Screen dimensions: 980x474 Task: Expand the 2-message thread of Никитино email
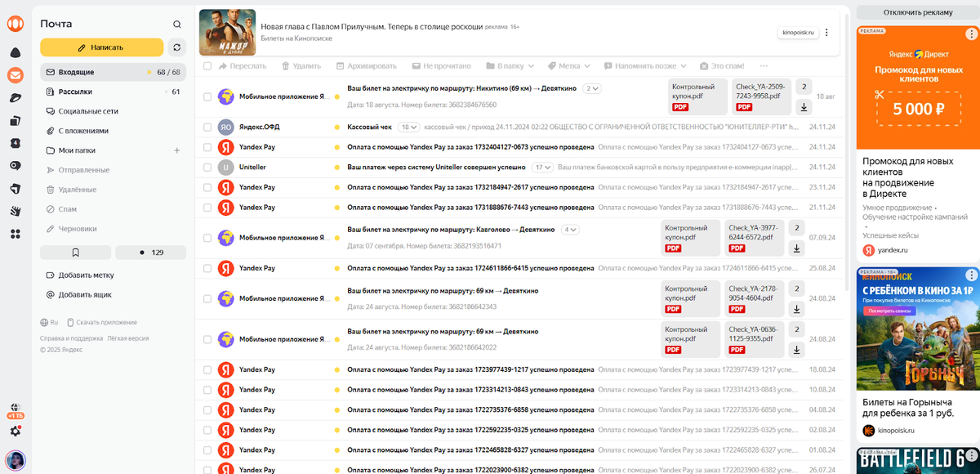591,88
